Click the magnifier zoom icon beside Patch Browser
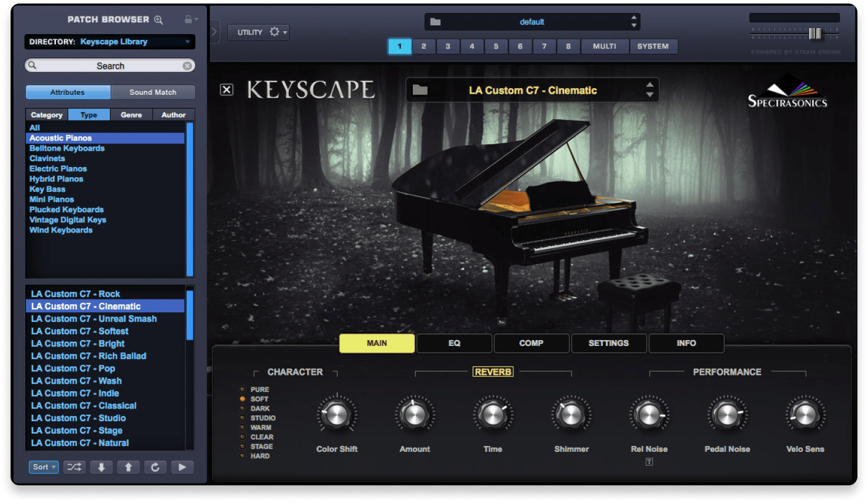Image resolution: width=868 pixels, height=503 pixels. point(158,19)
